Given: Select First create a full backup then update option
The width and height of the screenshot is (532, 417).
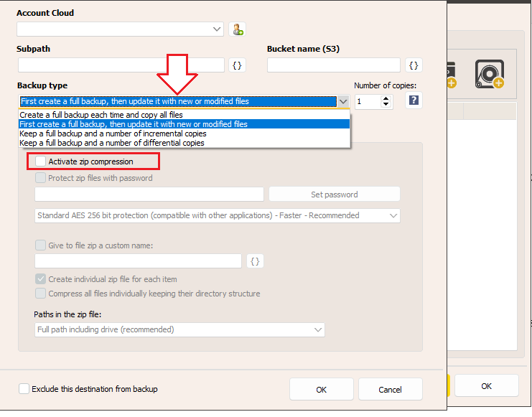Looking at the screenshot, I should [x=184, y=124].
